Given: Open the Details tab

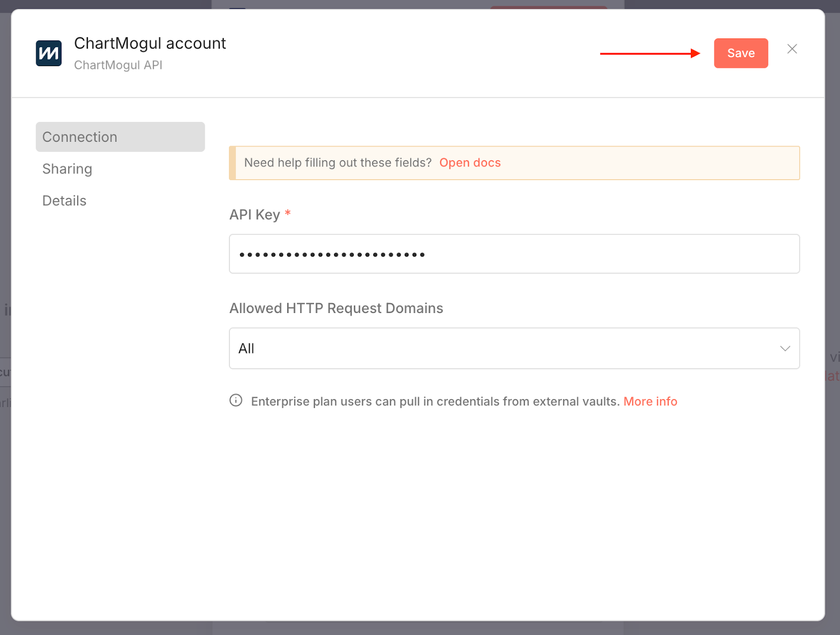Looking at the screenshot, I should [x=64, y=200].
